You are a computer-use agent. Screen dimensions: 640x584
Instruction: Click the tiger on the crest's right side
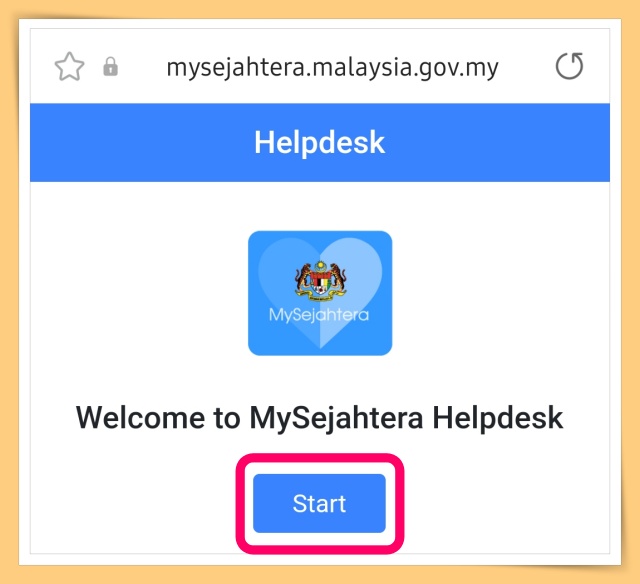click(338, 277)
